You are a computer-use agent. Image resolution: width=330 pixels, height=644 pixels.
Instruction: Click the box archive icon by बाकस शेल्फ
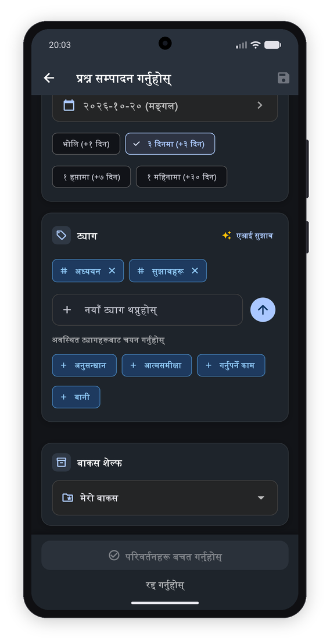[62, 462]
